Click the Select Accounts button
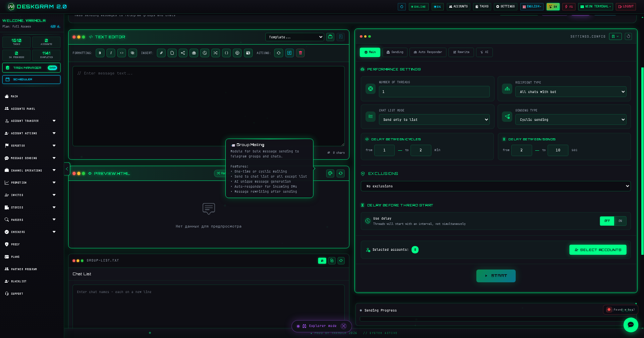 (598, 250)
